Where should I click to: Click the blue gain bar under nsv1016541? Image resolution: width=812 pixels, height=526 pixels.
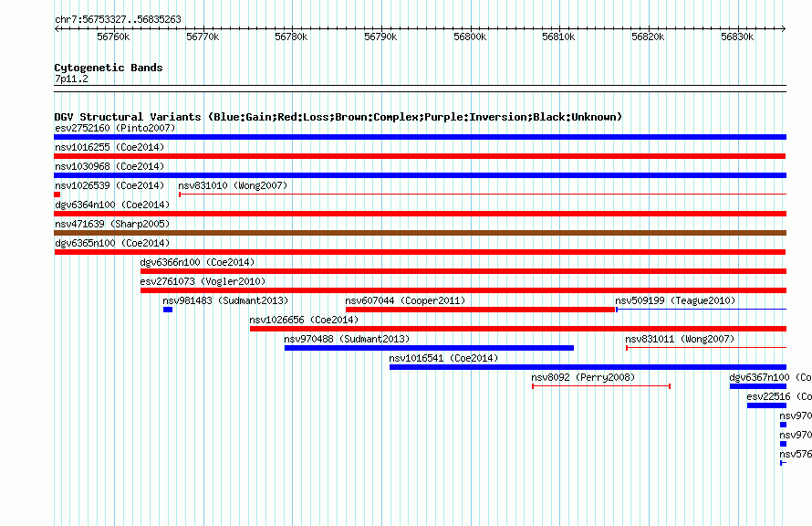click(x=588, y=367)
